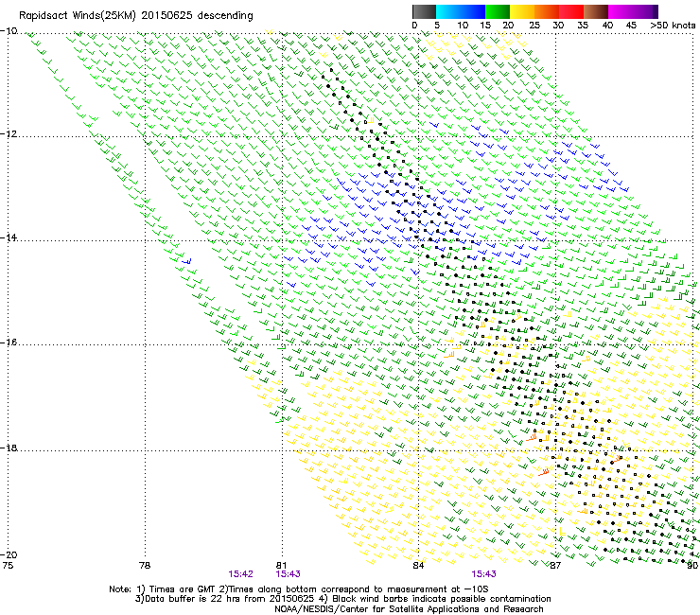Click the '81' longitude axis label
Viewport: 700px width, 615px height.
click(x=281, y=566)
